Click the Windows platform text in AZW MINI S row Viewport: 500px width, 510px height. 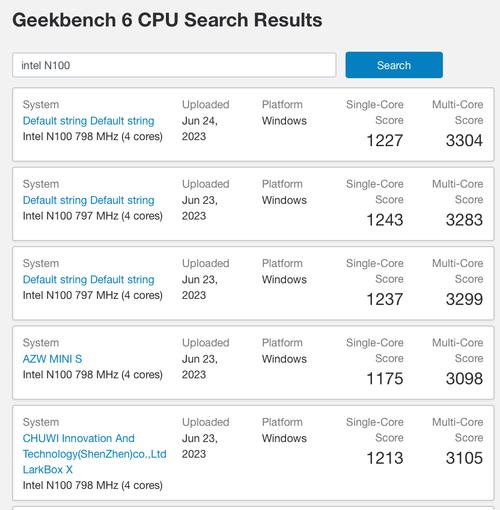pos(284,359)
